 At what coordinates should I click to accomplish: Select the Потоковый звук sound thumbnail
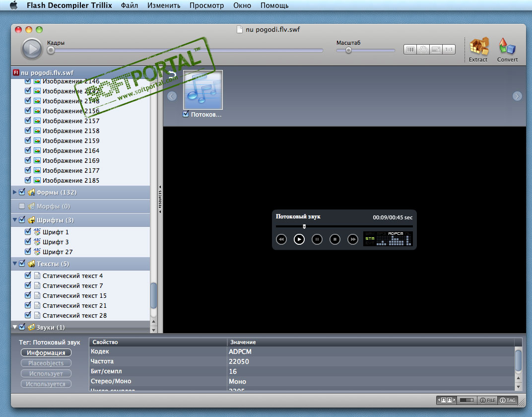click(x=203, y=89)
